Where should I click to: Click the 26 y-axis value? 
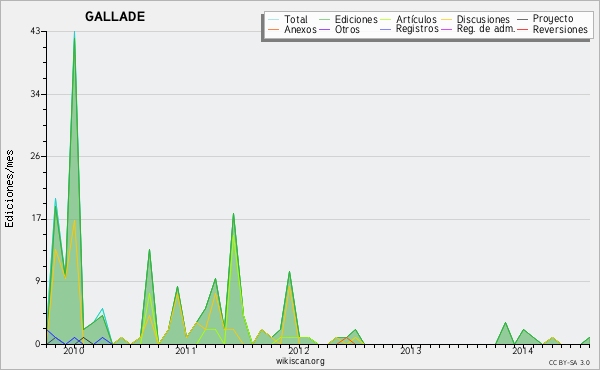[x=35, y=156]
